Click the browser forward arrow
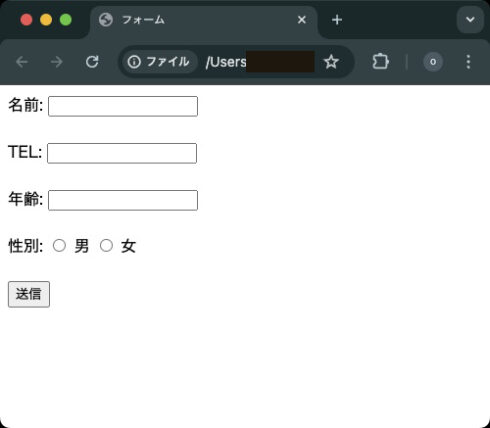Screen dimensions: 490x428 pos(57,62)
